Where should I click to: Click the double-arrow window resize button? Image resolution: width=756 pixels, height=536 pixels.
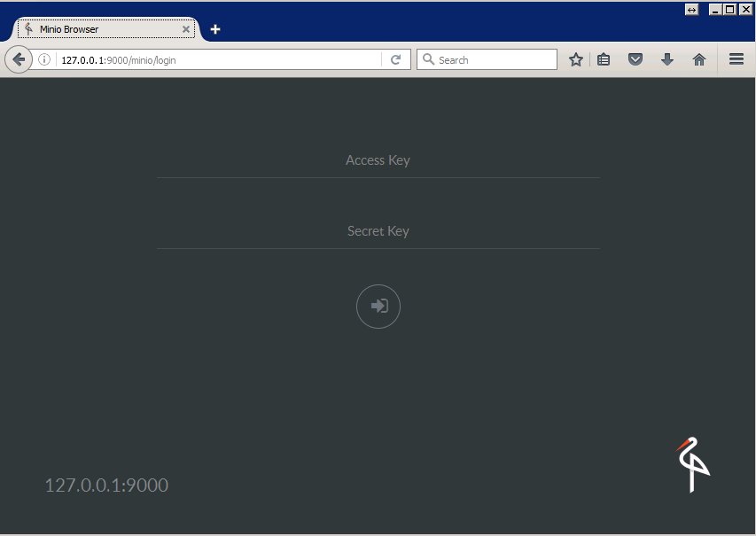pyautogui.click(x=691, y=10)
